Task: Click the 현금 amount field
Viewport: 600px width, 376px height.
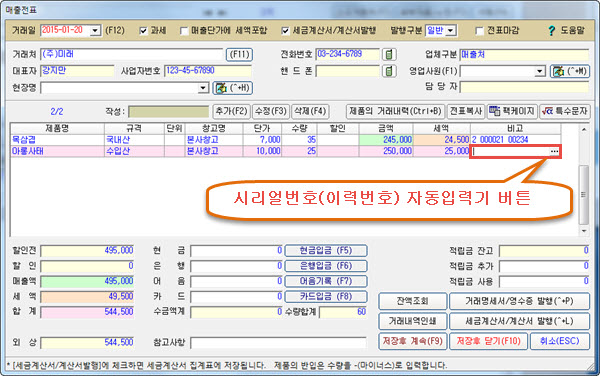Action: 236,251
